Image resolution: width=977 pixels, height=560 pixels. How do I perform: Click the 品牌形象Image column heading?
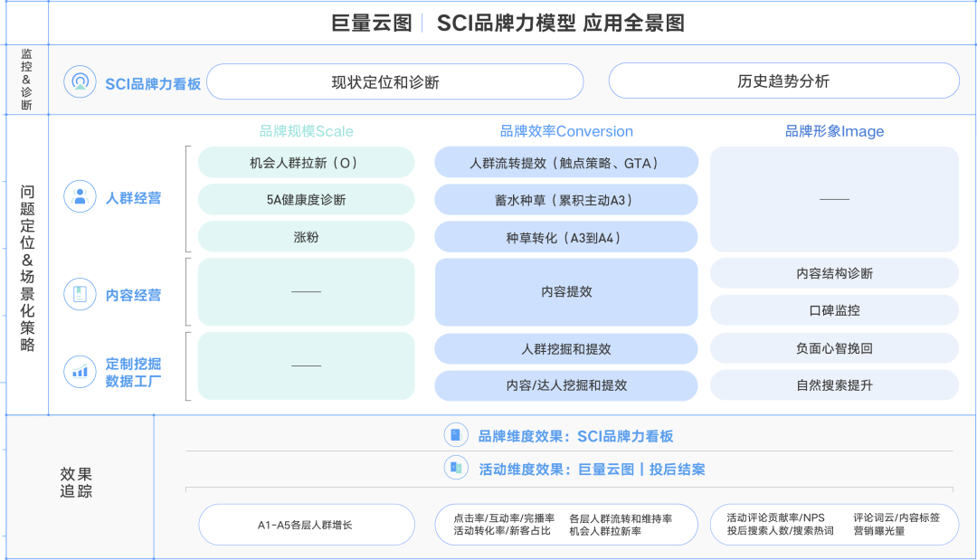[x=834, y=131]
